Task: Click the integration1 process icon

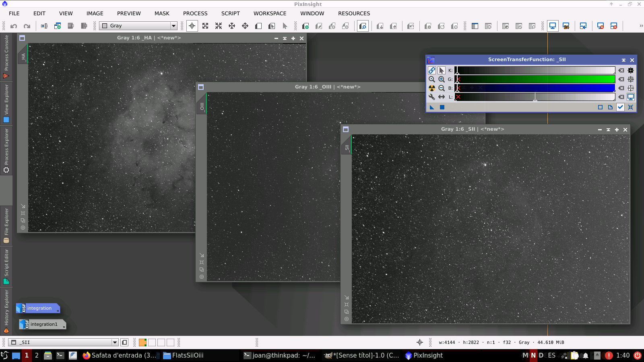Action: tap(42, 324)
